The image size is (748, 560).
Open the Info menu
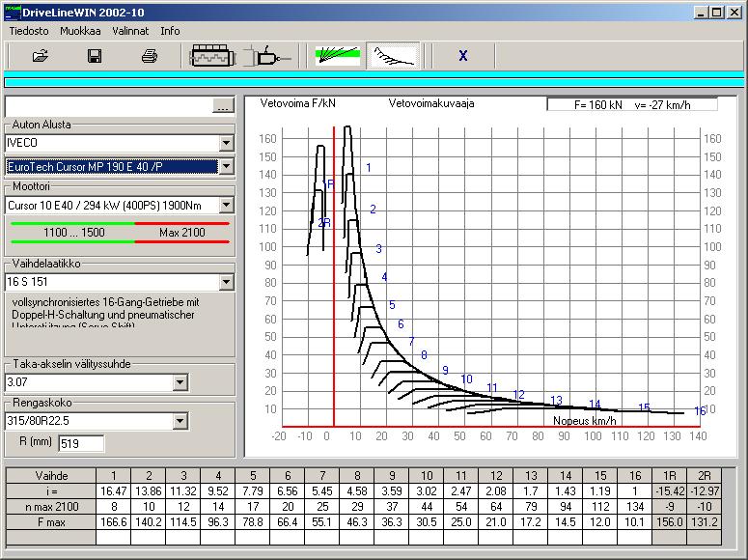click(x=170, y=31)
